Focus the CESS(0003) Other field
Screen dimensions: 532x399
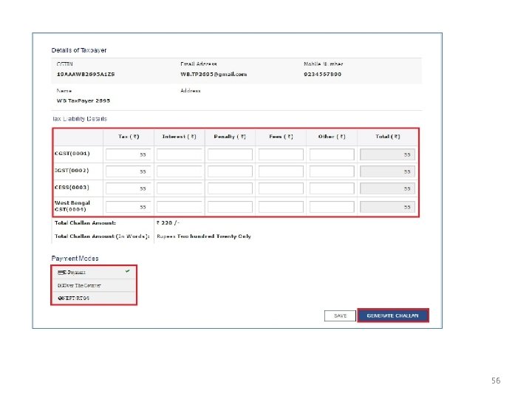332,188
